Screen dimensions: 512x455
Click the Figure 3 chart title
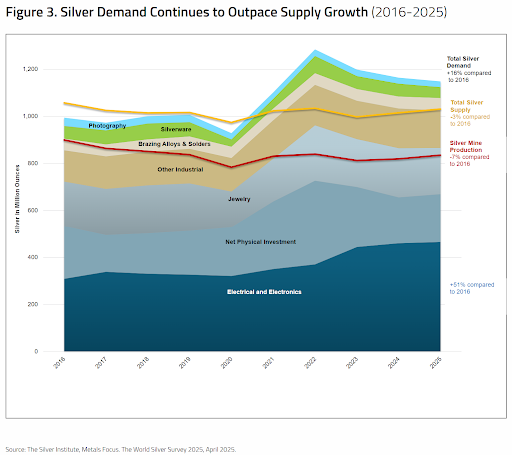pyautogui.click(x=226, y=12)
